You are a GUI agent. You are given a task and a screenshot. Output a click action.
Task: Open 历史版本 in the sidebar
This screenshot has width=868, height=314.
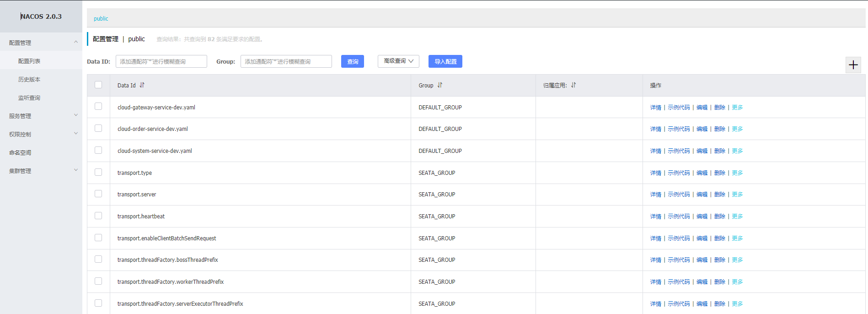tap(29, 79)
